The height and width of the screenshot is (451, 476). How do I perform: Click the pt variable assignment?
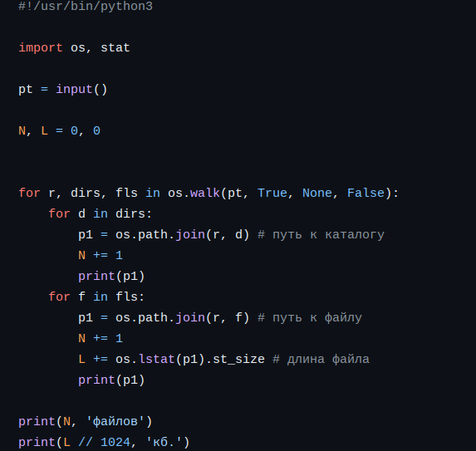tap(26, 90)
